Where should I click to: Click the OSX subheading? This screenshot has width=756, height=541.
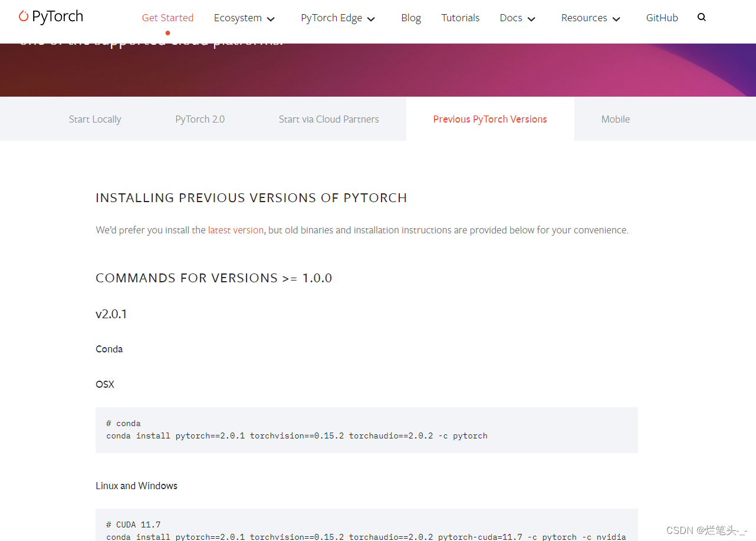[105, 384]
